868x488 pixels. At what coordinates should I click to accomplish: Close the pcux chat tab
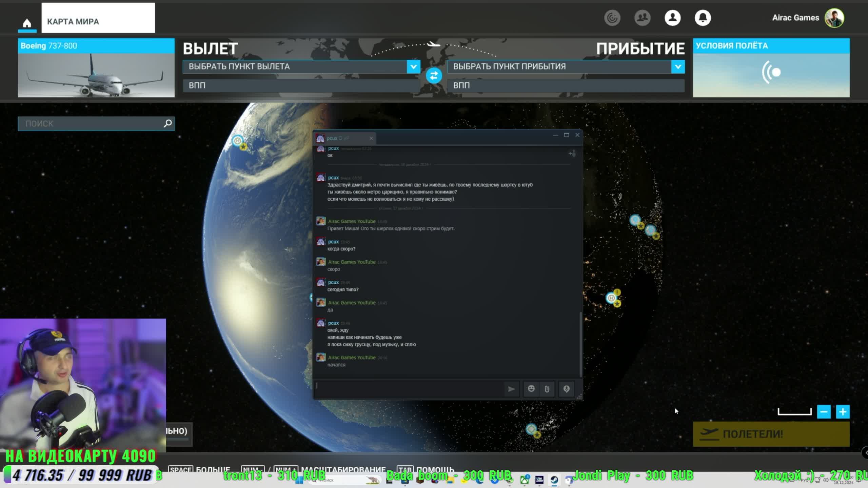371,138
